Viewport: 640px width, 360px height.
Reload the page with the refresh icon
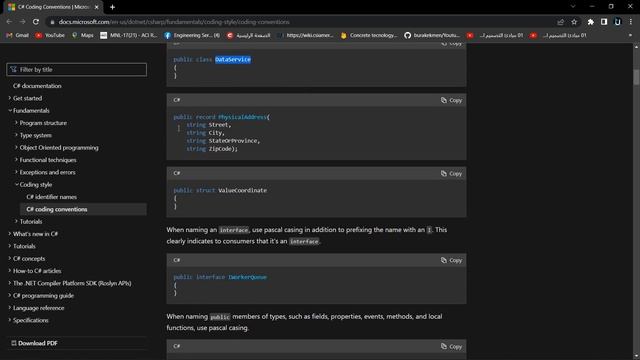coord(36,22)
